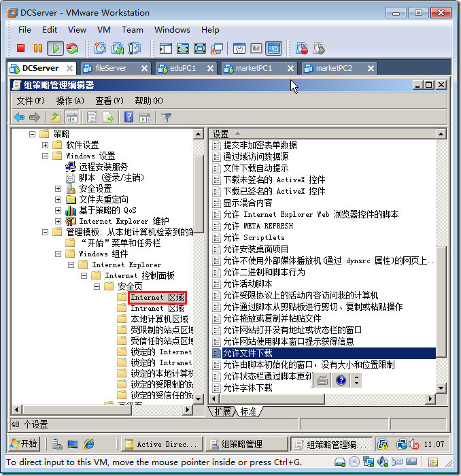Select the 标准 tab
461x476 pixels.
coord(248,411)
